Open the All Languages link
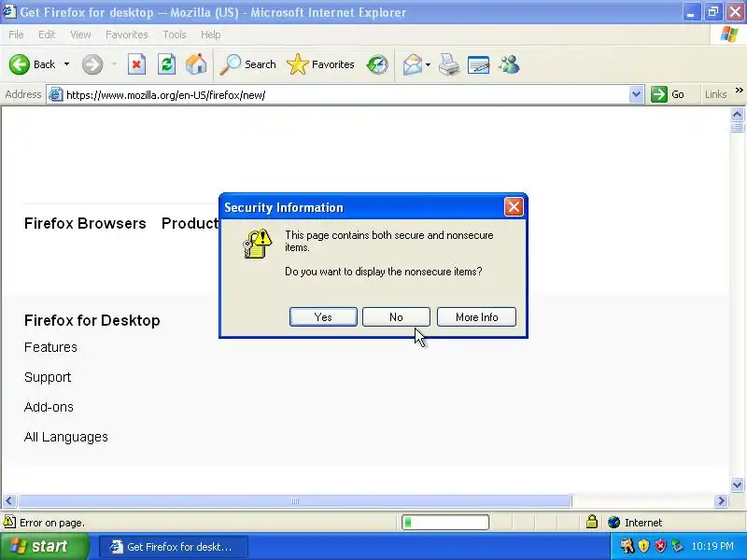The image size is (747, 560). 65,437
